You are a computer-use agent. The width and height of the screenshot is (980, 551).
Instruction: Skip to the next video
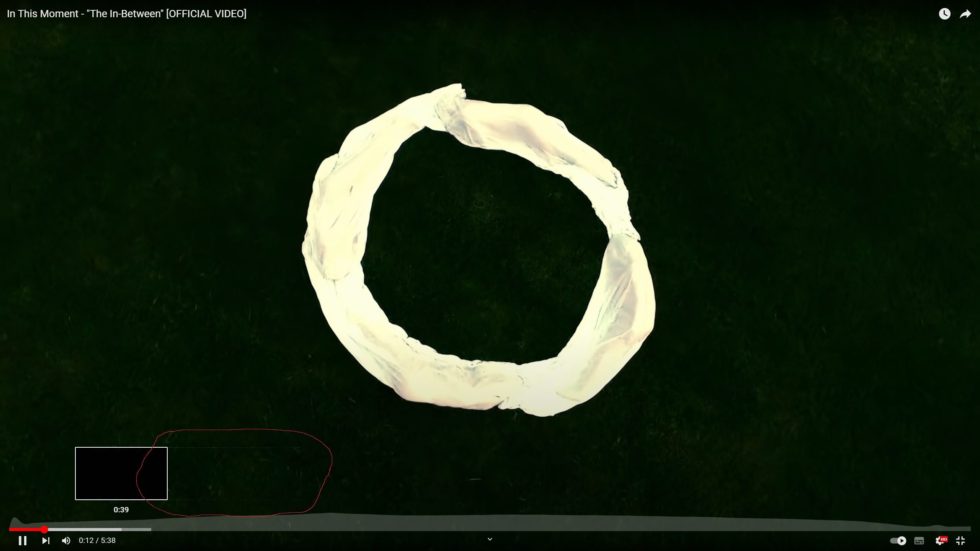(x=46, y=541)
